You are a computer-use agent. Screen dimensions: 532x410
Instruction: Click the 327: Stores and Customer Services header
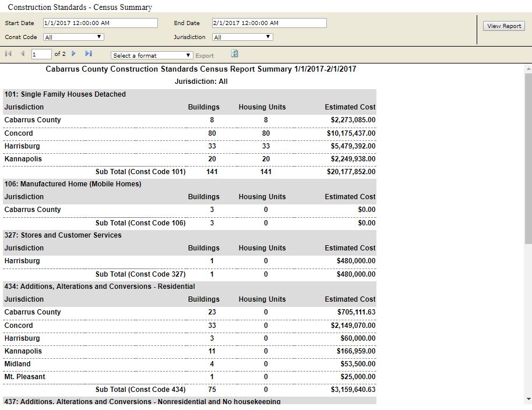[63, 235]
